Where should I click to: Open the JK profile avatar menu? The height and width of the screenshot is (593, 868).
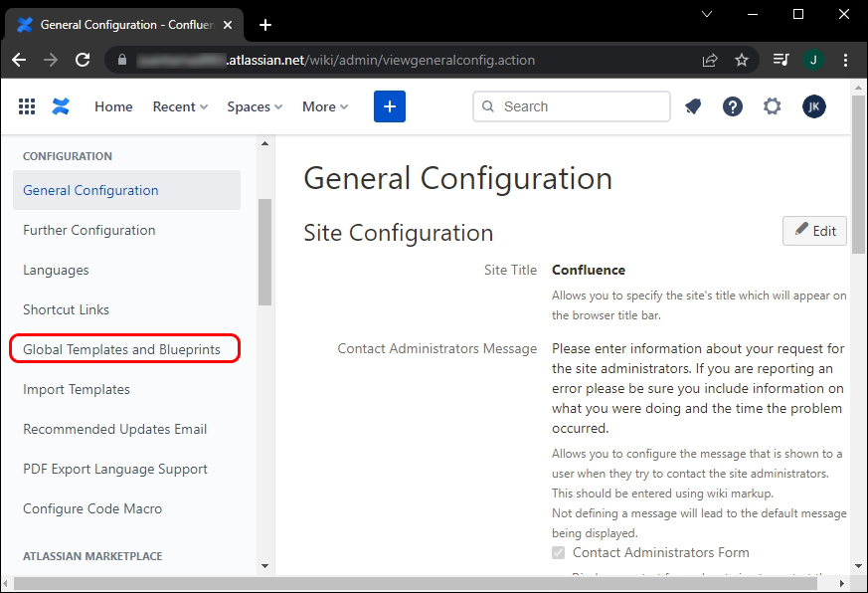[814, 106]
